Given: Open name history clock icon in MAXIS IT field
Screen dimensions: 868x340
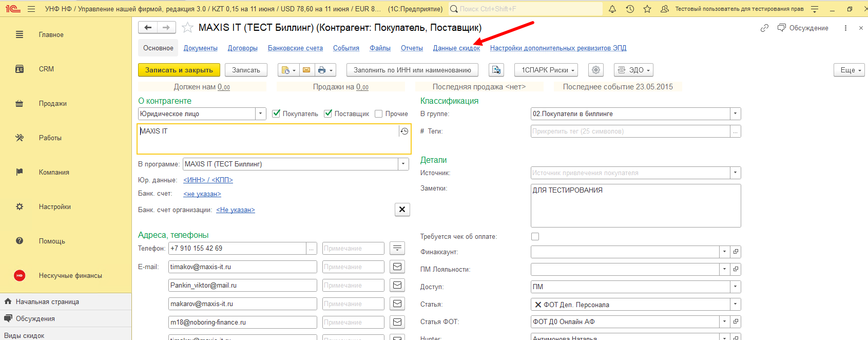Looking at the screenshot, I should point(404,131).
